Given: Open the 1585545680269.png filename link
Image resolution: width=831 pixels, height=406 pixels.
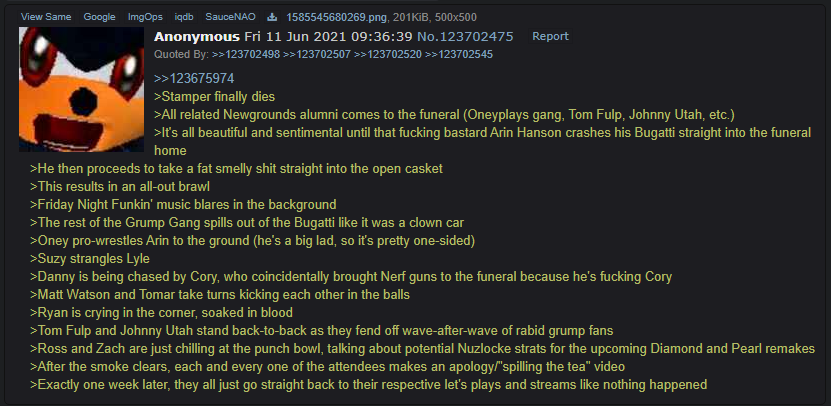Looking at the screenshot, I should click(x=337, y=17).
